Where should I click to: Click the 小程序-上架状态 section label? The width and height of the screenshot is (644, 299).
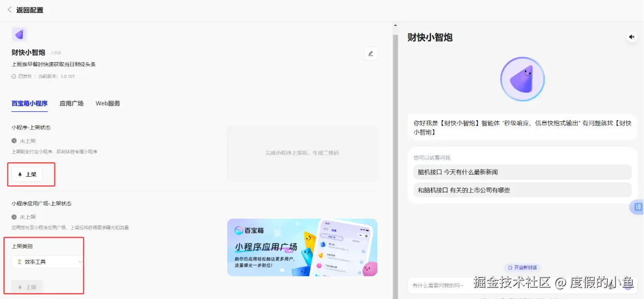(31, 127)
